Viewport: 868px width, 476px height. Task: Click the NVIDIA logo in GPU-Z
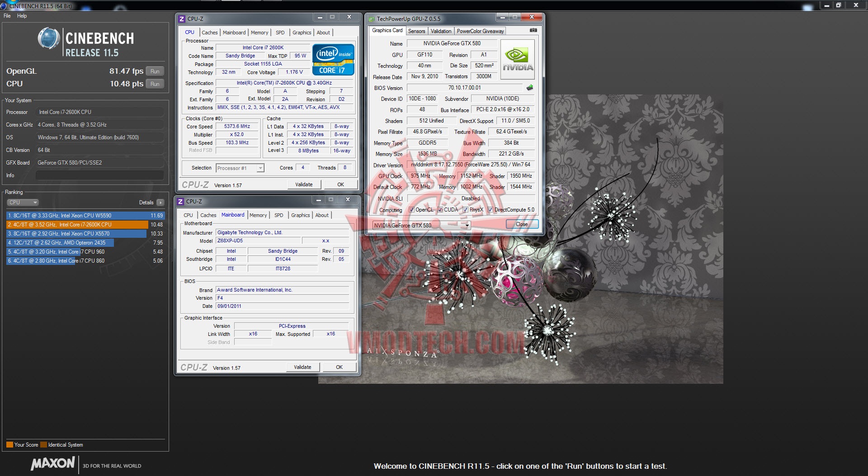(x=518, y=60)
